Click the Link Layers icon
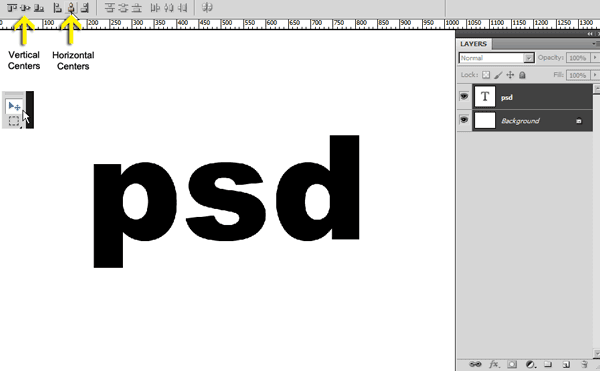The height and width of the screenshot is (371, 600). coord(475,364)
